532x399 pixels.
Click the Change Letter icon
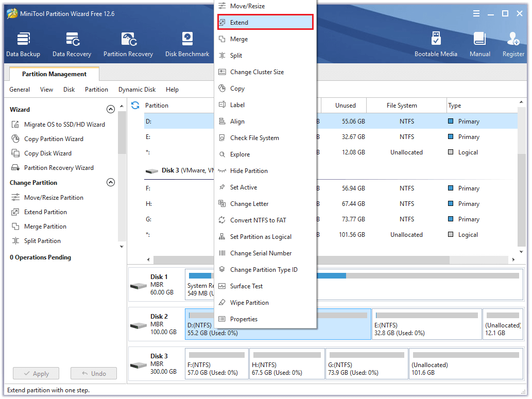click(x=222, y=203)
